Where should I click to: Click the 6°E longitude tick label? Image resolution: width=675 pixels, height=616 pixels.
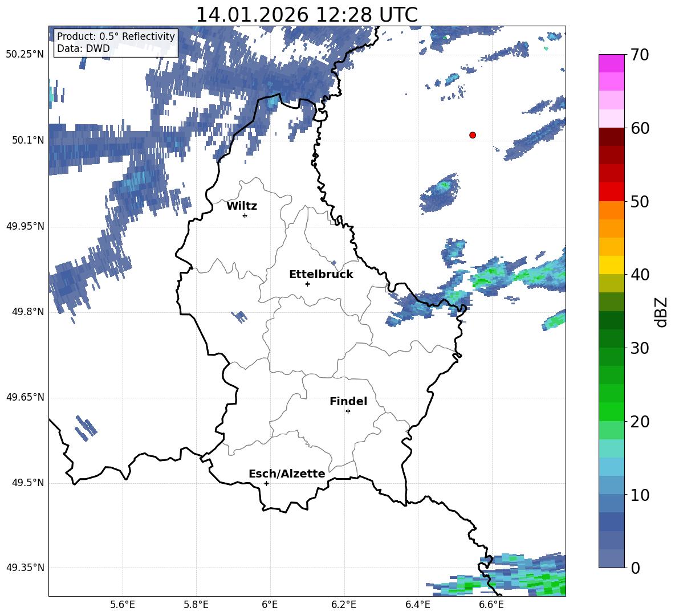(270, 605)
